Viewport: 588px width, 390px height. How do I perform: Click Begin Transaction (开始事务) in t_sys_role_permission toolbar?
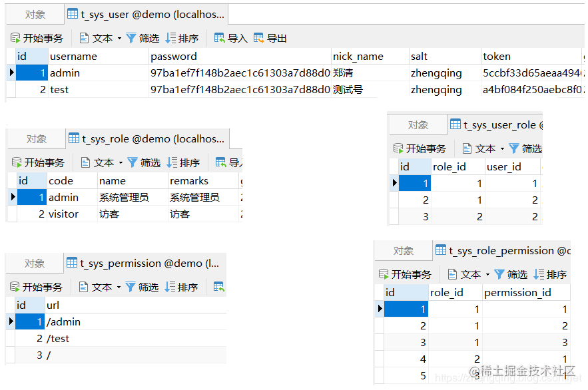tap(406, 275)
